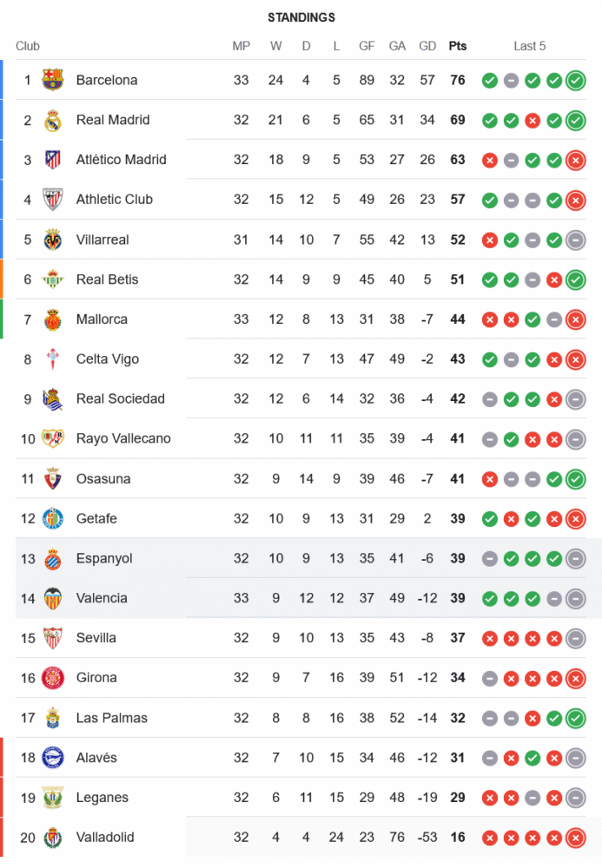Image resolution: width=602 pixels, height=868 pixels.
Task: Click Barcelona's latest win result circle
Action: 575,81
